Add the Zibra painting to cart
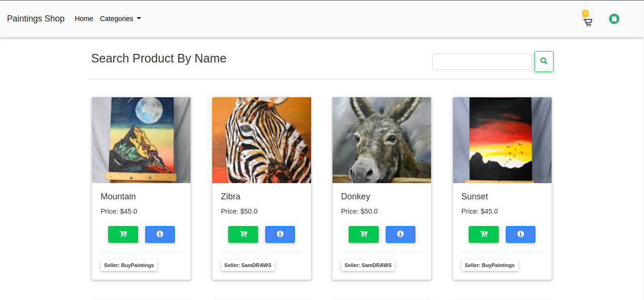 [243, 234]
